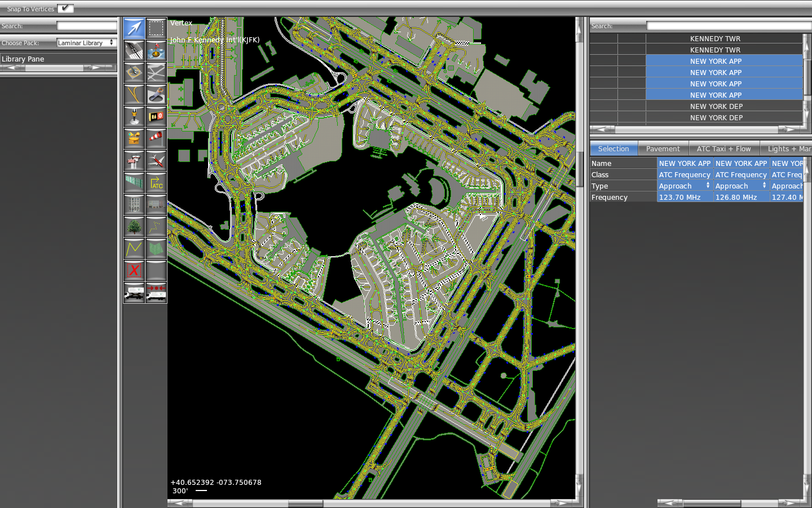Click the hierarchy panel Search field
The image size is (812, 508).
727,26
